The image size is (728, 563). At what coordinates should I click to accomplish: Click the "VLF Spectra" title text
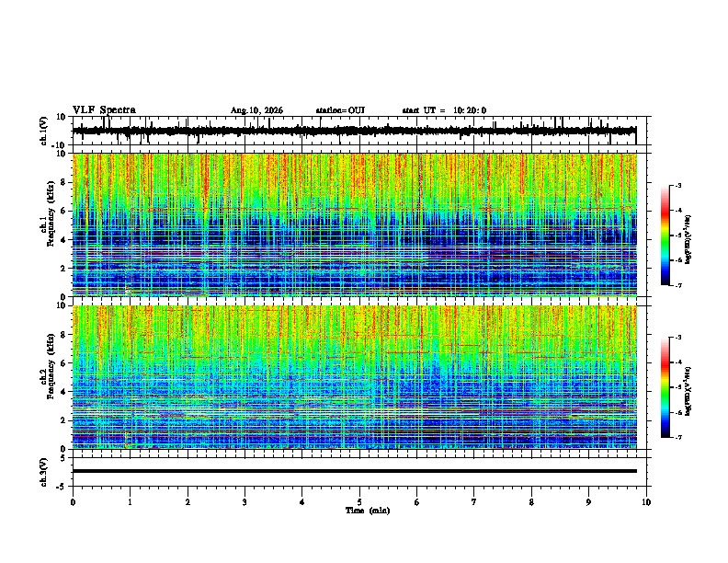coord(104,110)
